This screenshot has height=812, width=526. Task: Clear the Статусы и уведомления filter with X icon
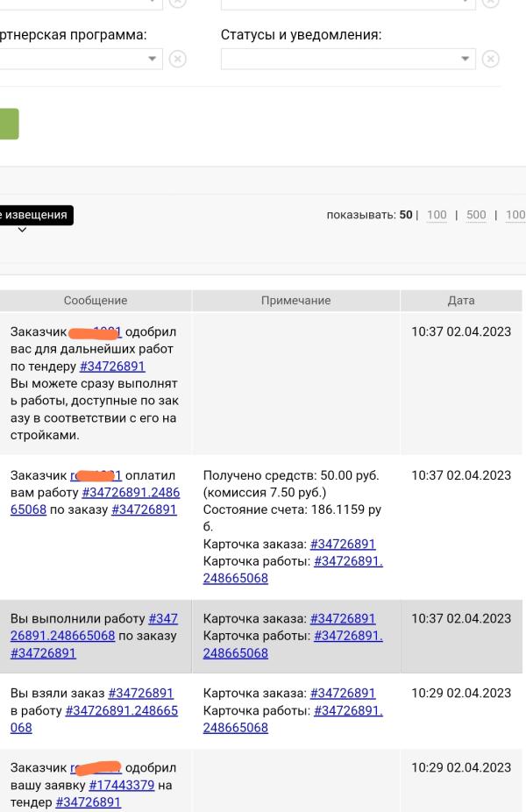[x=490, y=59]
